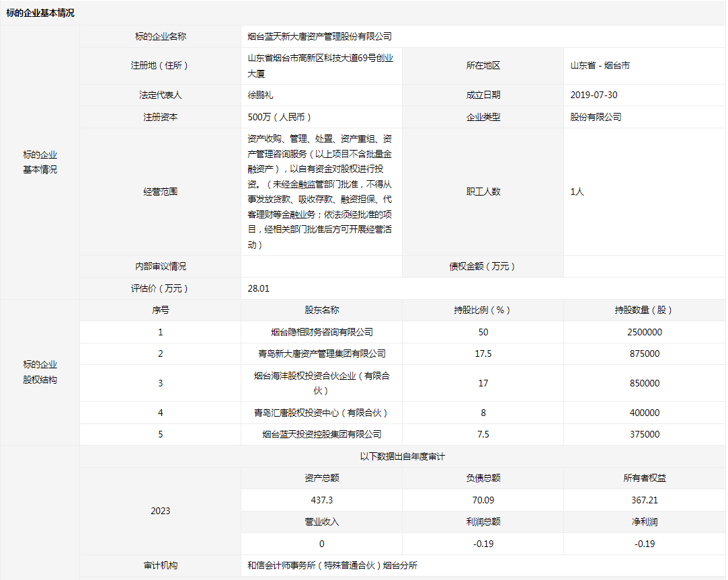728x580 pixels.
Task: Click the 股东名称 column header
Action: coord(321,310)
